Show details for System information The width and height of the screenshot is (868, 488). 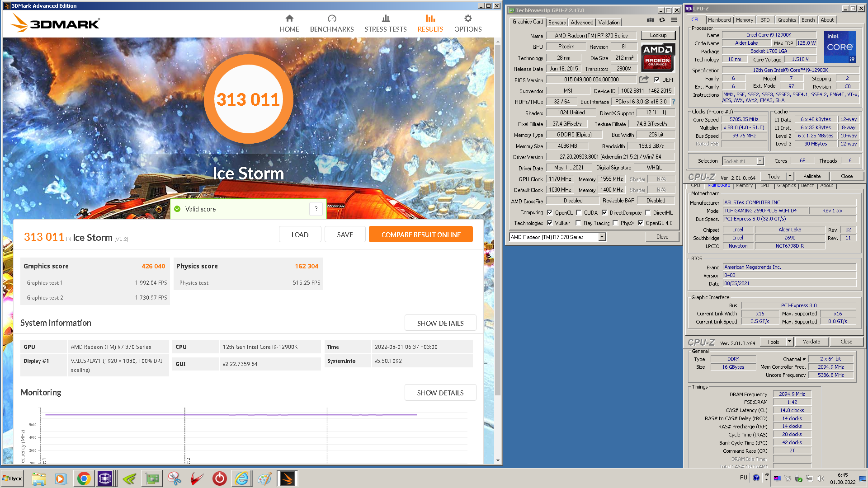click(440, 323)
